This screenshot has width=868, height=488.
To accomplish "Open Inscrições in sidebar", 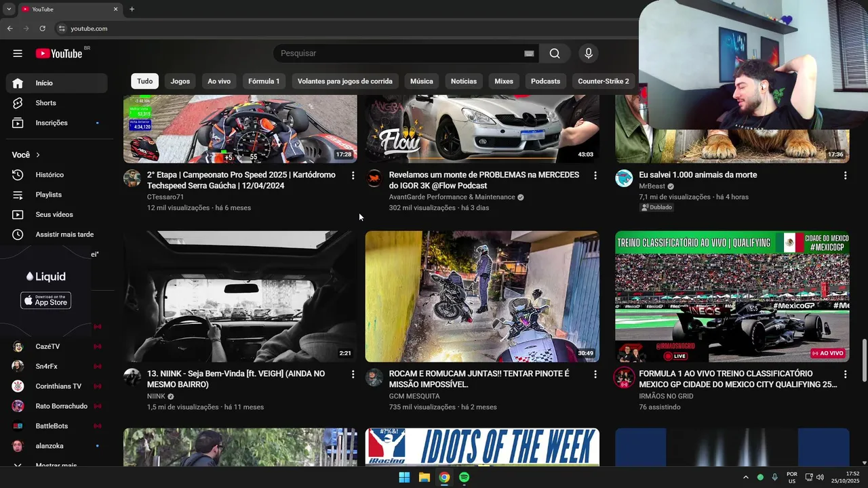I will point(56,123).
